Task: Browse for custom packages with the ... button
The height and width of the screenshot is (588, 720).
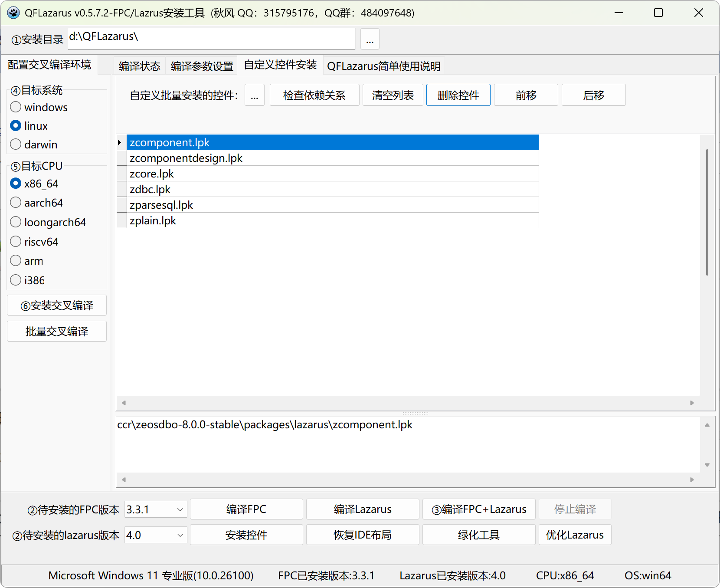Action: click(x=255, y=95)
